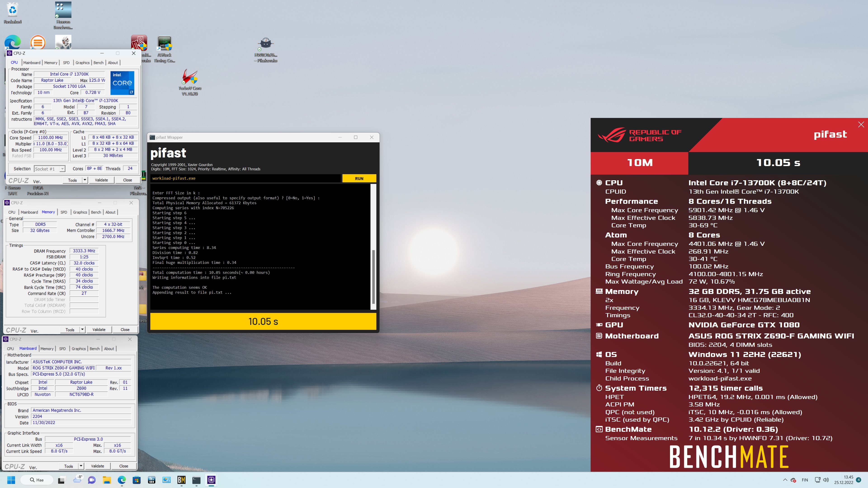Click the DRAM Frequency value 3333.3 MHz
The height and width of the screenshot is (488, 868).
click(x=84, y=251)
